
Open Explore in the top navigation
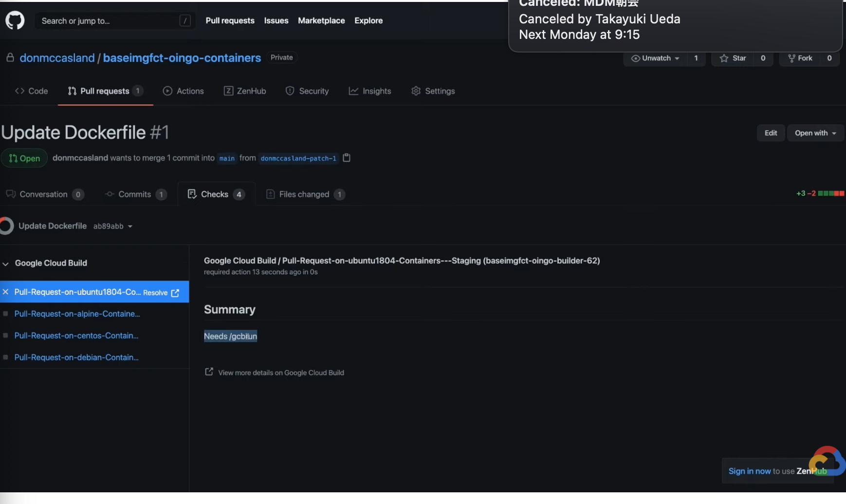(x=368, y=20)
